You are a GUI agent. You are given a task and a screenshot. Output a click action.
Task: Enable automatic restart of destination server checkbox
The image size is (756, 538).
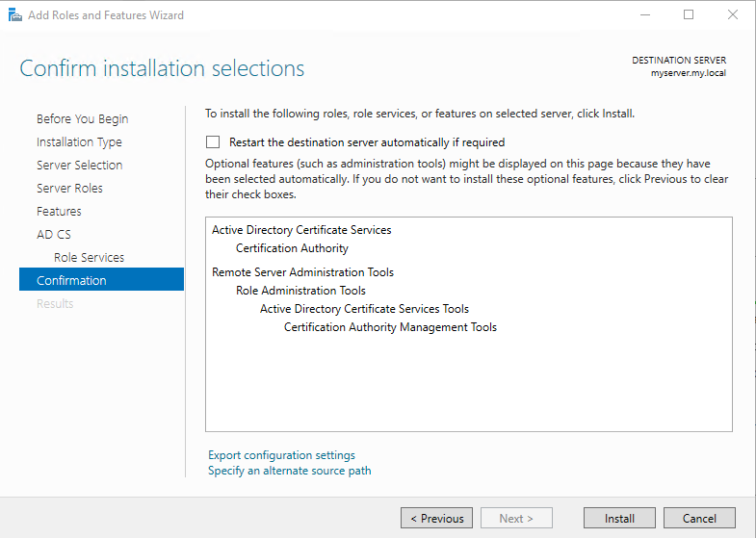pos(213,141)
